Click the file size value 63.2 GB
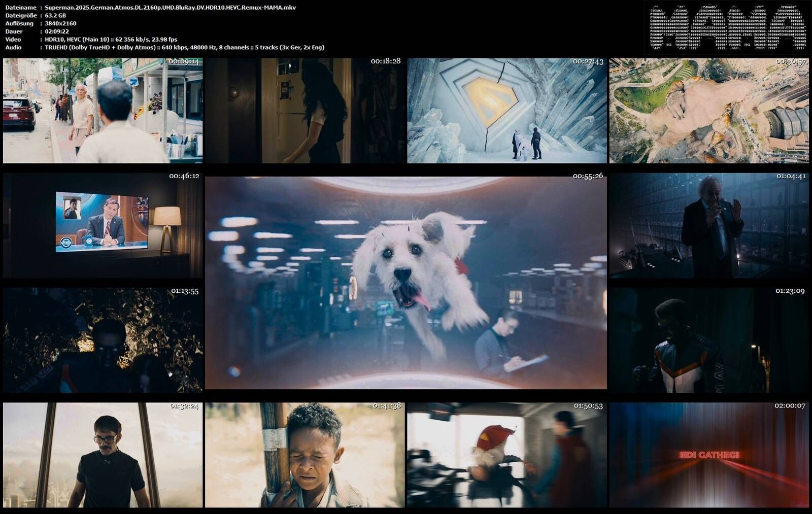The width and height of the screenshot is (812, 514). (55, 16)
